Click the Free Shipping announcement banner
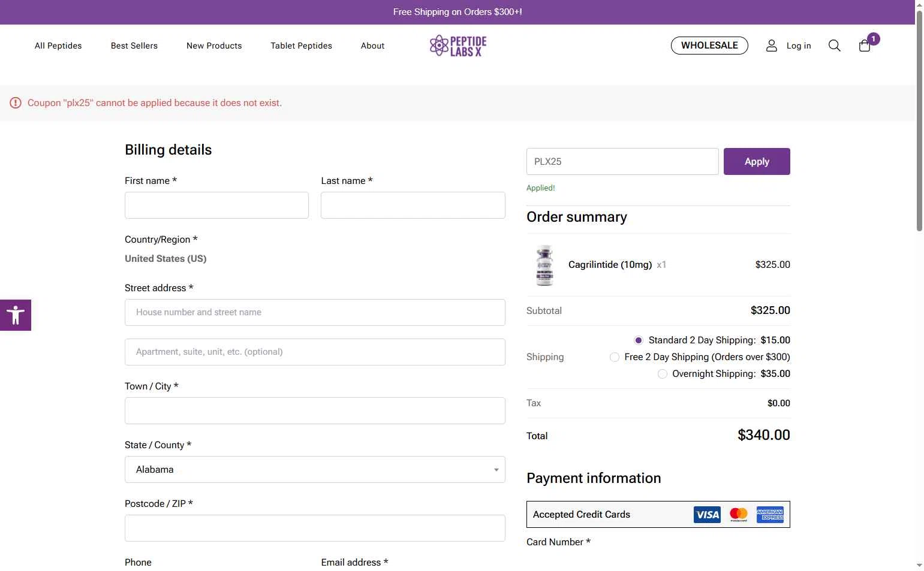 [x=458, y=12]
